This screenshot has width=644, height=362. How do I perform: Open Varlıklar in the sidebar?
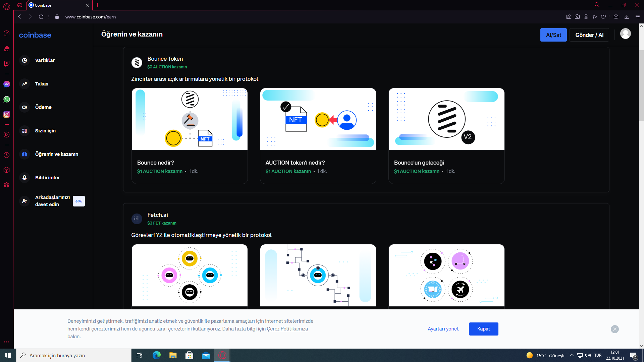(x=45, y=60)
